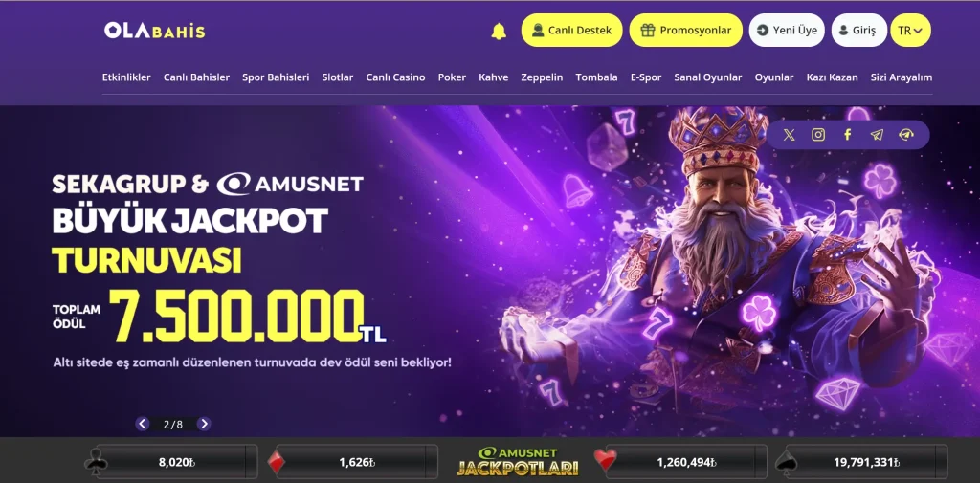
Task: Open the Slotlar menu item
Action: coord(338,77)
